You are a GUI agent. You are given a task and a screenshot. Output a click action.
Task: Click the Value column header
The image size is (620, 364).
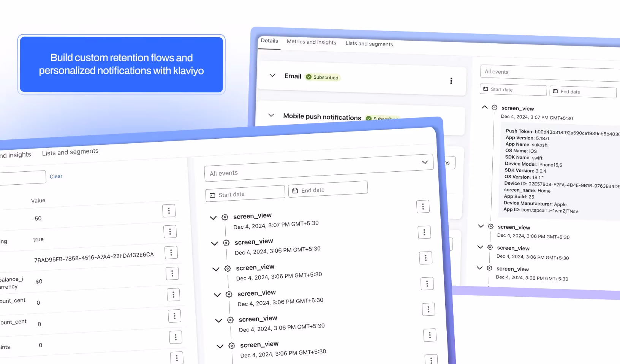38,200
